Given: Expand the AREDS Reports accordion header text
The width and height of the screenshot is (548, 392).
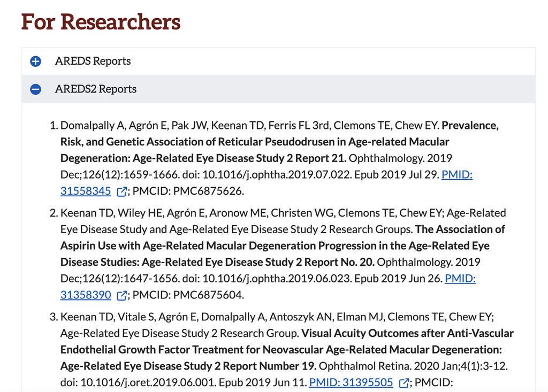Looking at the screenshot, I should point(93,61).
